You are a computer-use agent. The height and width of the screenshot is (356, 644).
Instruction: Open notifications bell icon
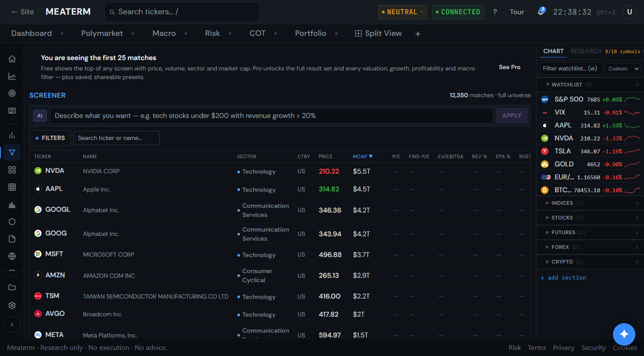coord(540,12)
